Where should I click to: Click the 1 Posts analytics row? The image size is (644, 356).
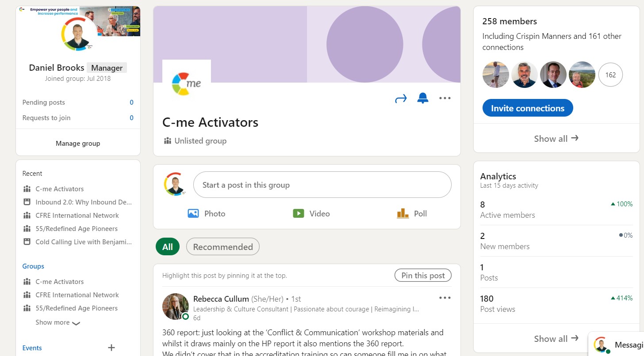pyautogui.click(x=556, y=272)
